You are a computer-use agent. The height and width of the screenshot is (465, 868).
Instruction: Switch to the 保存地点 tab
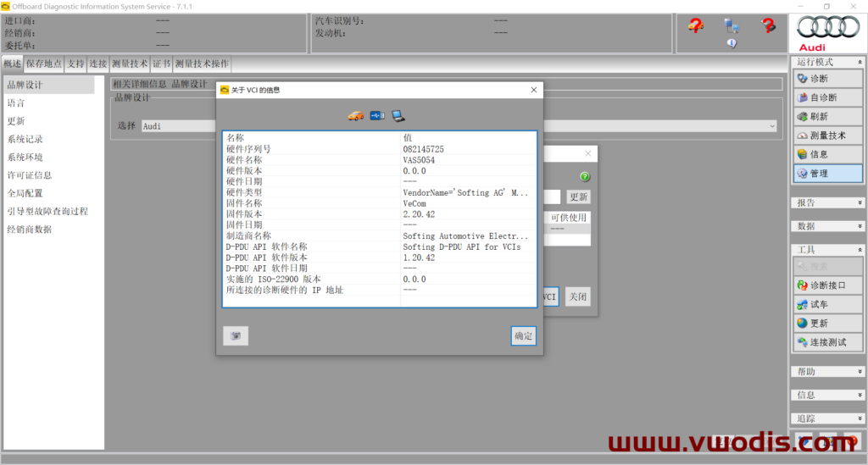43,64
